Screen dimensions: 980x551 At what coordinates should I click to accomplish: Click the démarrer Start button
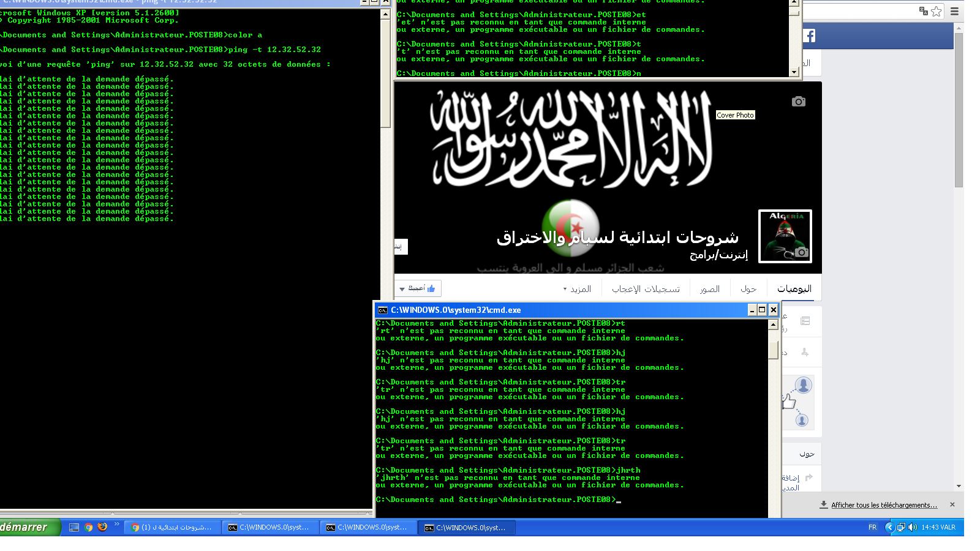[x=30, y=527]
